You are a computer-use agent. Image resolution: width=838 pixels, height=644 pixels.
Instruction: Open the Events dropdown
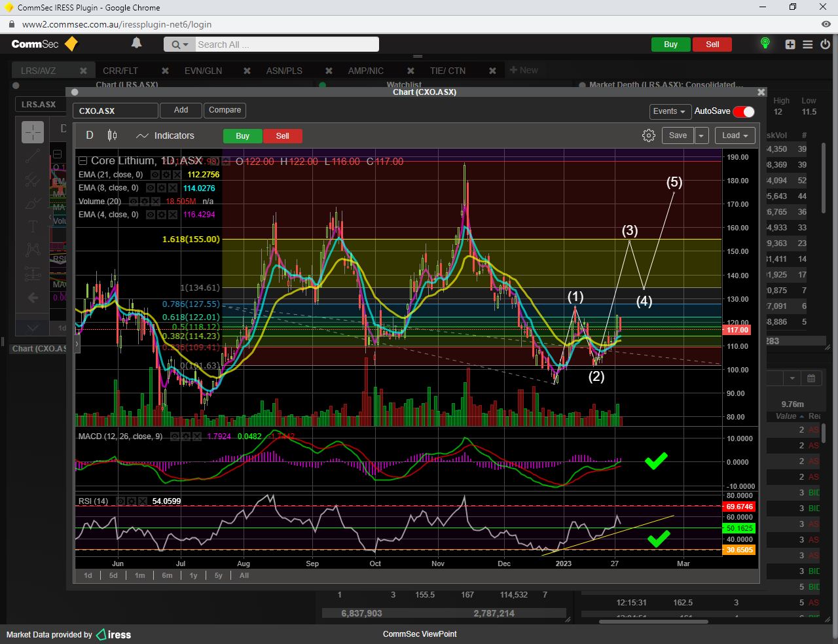(670, 111)
